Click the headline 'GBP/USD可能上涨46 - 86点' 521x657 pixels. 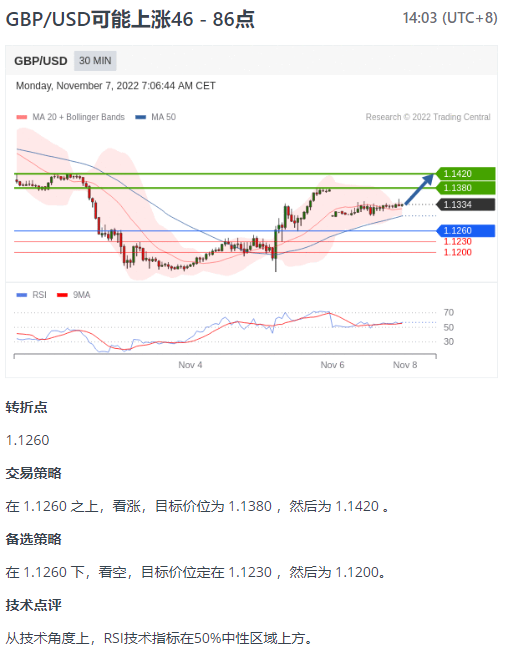point(130,19)
